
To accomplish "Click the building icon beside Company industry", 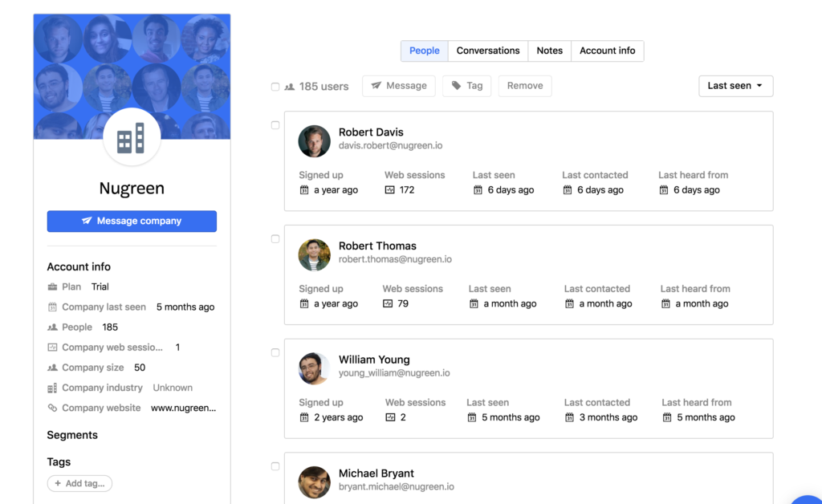I will point(52,388).
